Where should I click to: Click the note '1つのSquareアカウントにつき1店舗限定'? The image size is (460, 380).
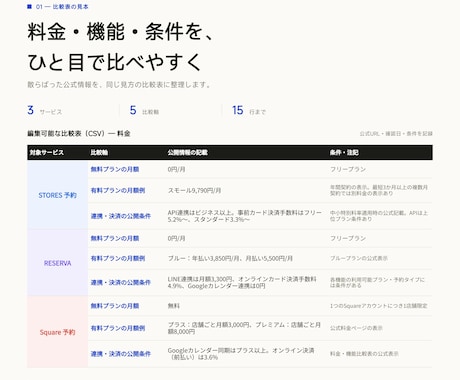[x=379, y=306]
